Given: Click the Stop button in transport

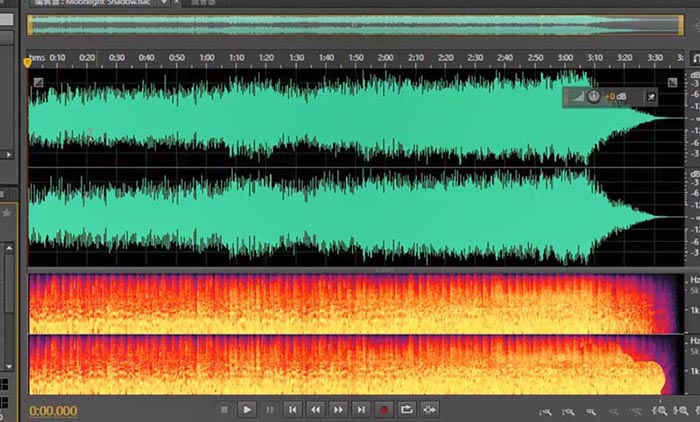Looking at the screenshot, I should (x=224, y=409).
